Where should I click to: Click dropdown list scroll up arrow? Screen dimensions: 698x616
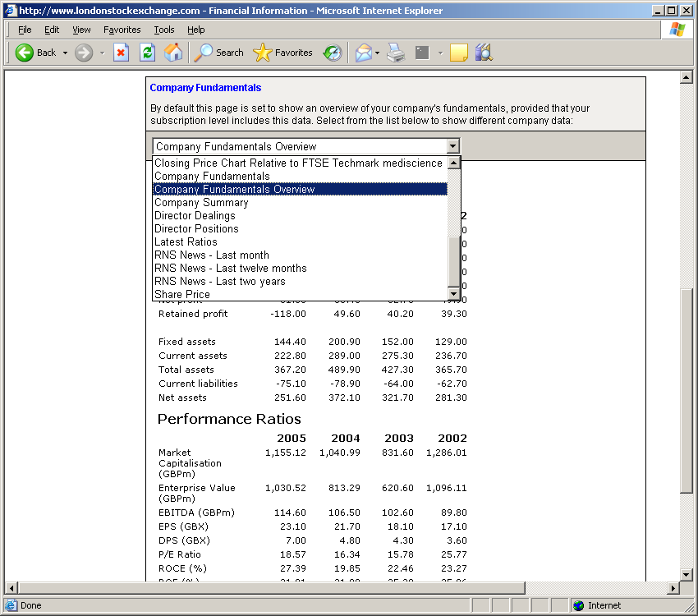[453, 163]
